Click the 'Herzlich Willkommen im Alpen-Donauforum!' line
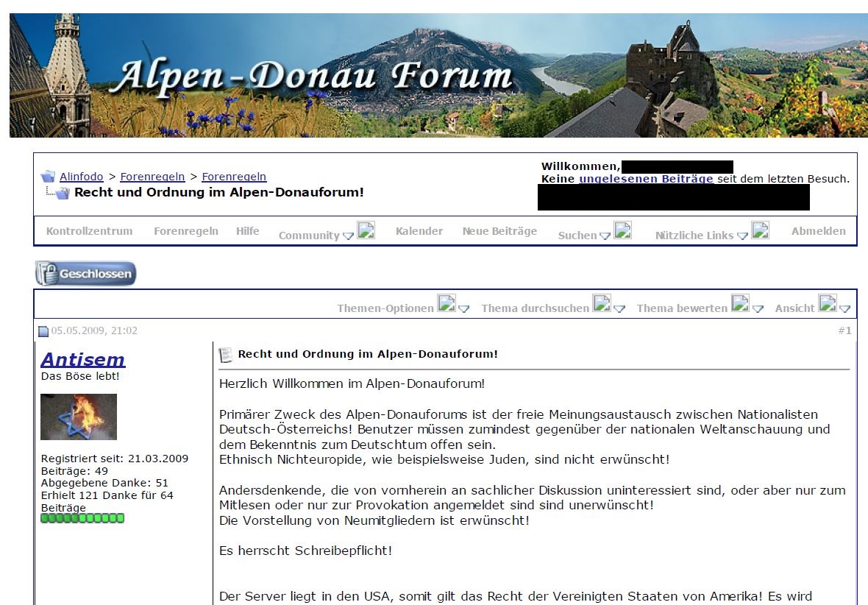The width and height of the screenshot is (868, 605). click(x=352, y=383)
